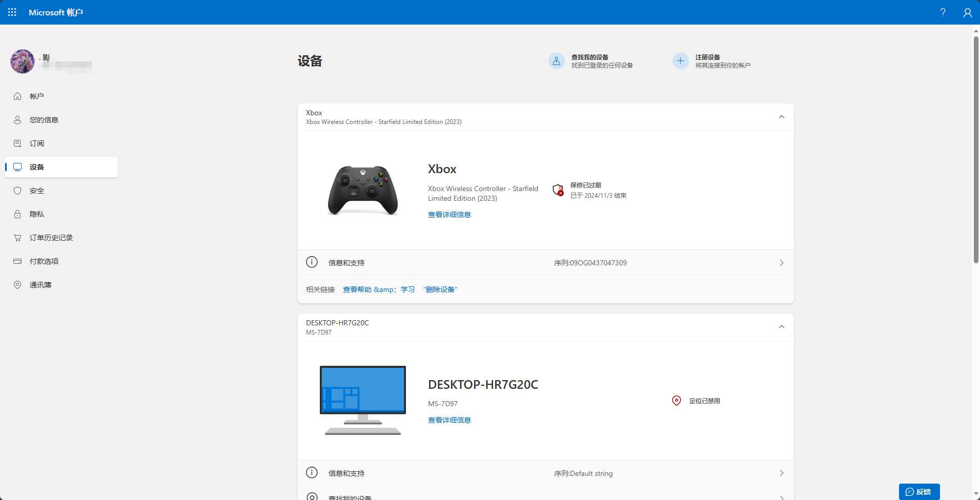Click 保修已过期 warranty status text
Image resolution: width=980 pixels, height=500 pixels.
pos(586,185)
